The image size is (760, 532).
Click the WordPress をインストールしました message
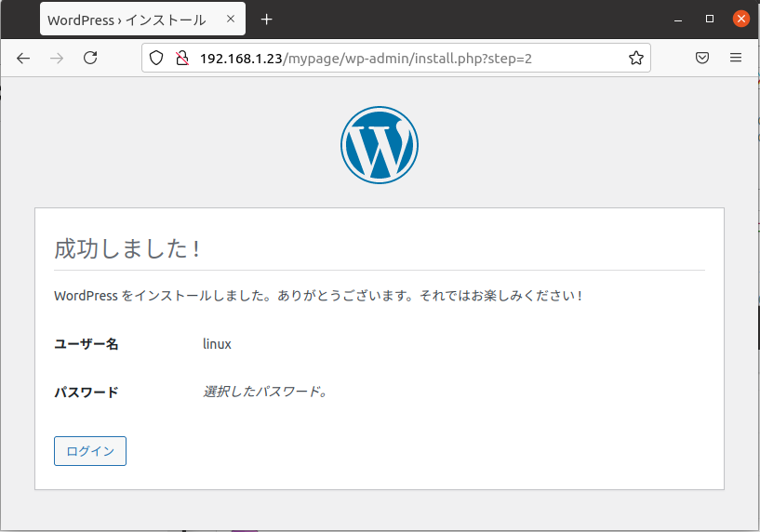pyautogui.click(x=318, y=296)
